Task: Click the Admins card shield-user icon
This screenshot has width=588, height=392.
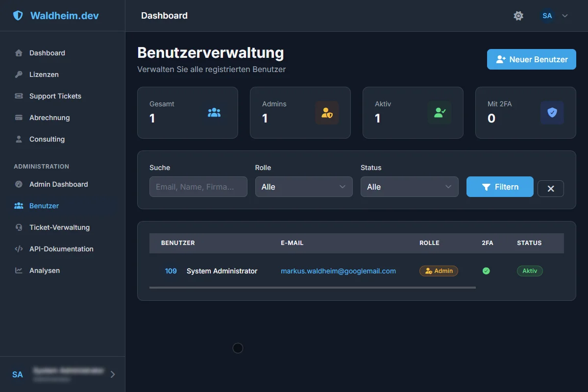Action: (327, 113)
